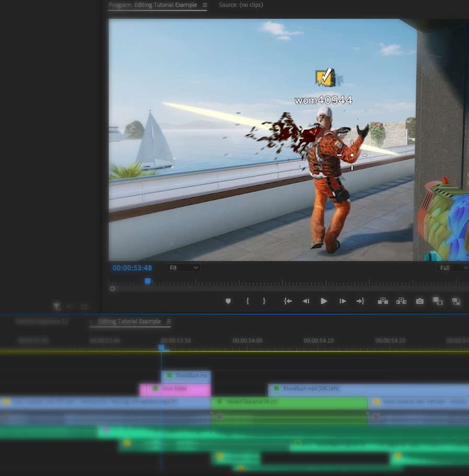Click the 00:00:54:20 ruler label
Viewport: 469px width, 476px height.
coord(390,341)
